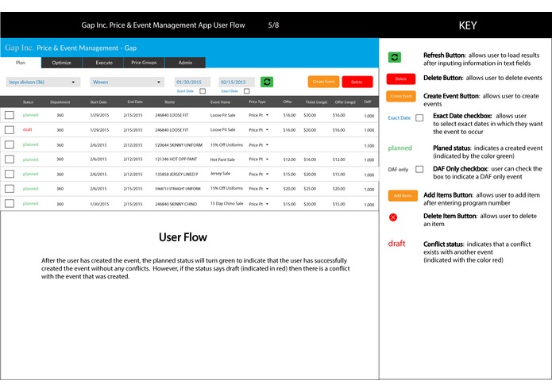Screen dimensions: 552x392
Task: Click the Event Name column header
Action: (x=220, y=102)
